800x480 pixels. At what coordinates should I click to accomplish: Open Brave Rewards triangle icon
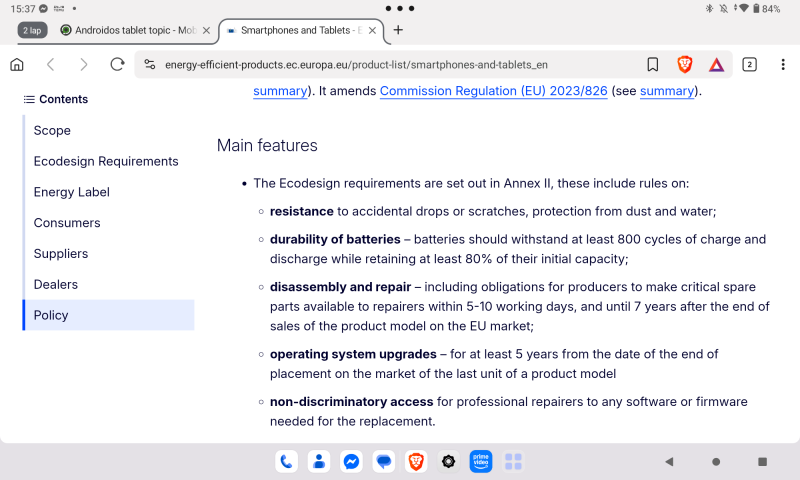click(716, 65)
